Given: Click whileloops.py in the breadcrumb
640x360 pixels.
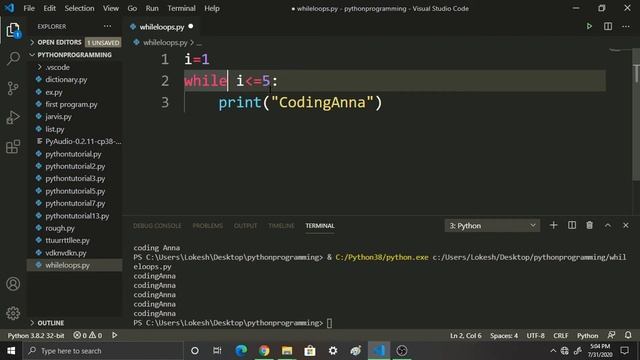Looking at the screenshot, I should pyautogui.click(x=165, y=42).
